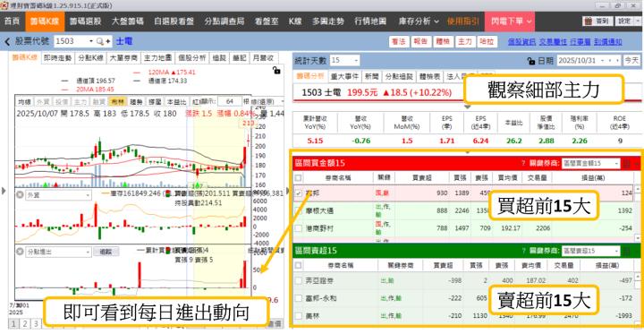Tick the header checkbox in the buy table

(x=299, y=177)
